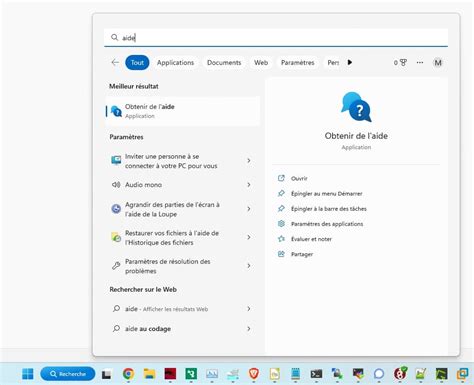The height and width of the screenshot is (385, 474).
Task: Expand chevron for the Loupe result
Action: coord(249,209)
